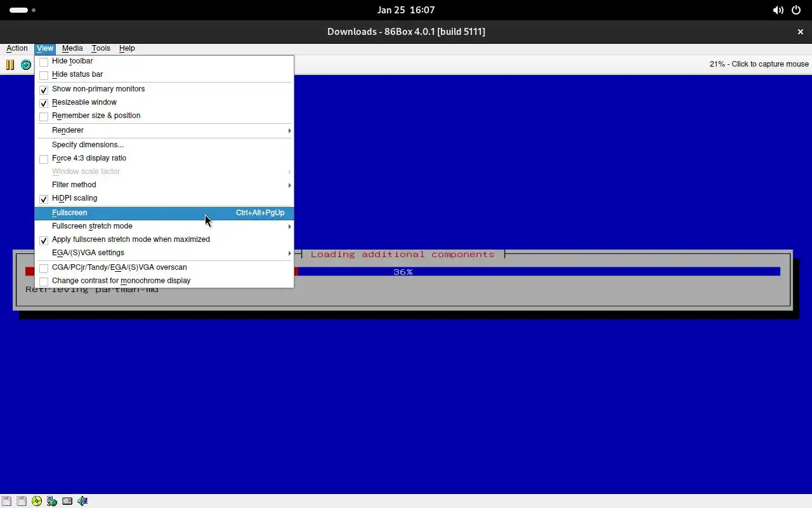Disable HiDPI scaling
Image resolution: width=812 pixels, height=508 pixels.
tap(164, 198)
